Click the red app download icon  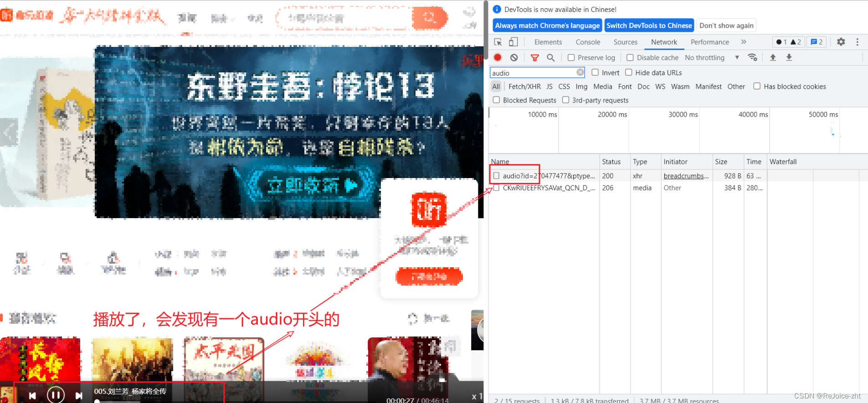pos(429,210)
